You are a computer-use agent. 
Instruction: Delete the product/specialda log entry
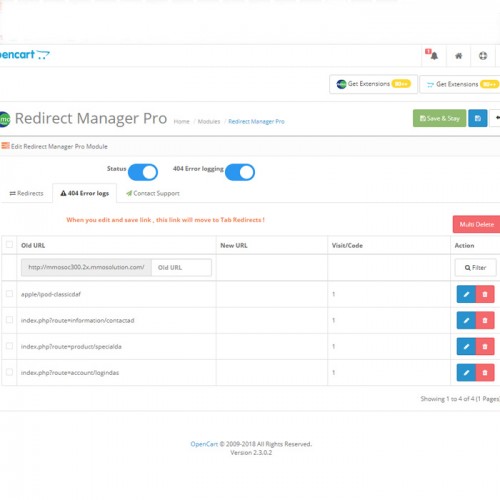[485, 346]
